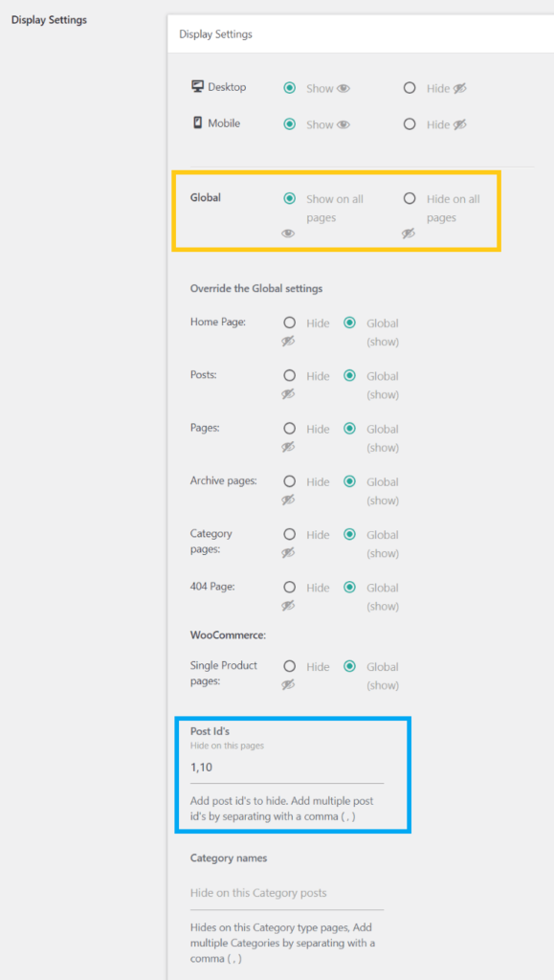The width and height of the screenshot is (554, 980).
Task: Select Global (show) for Archive pages
Action: pyautogui.click(x=350, y=481)
